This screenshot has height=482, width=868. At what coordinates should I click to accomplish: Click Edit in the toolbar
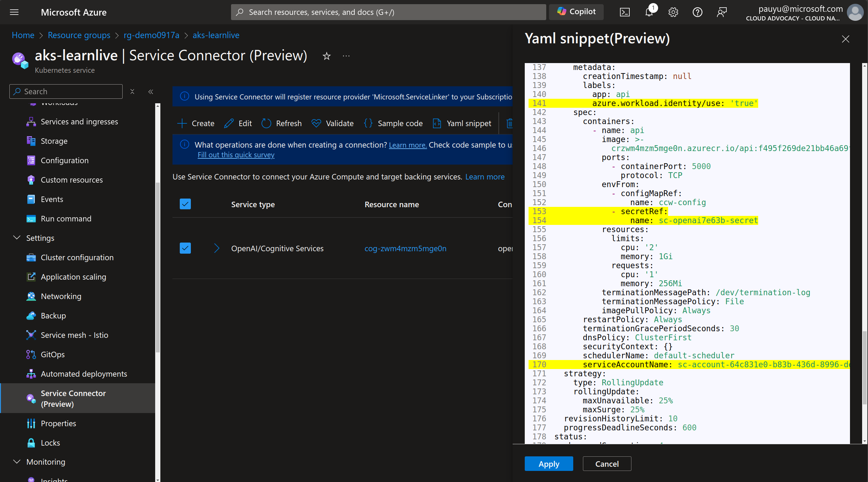tap(238, 123)
